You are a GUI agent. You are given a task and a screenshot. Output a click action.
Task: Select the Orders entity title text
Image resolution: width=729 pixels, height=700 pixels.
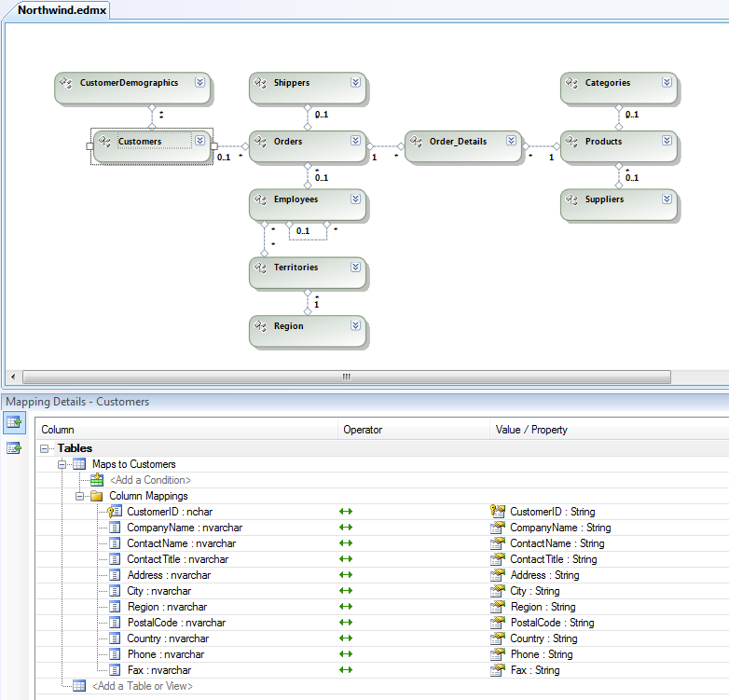(288, 142)
